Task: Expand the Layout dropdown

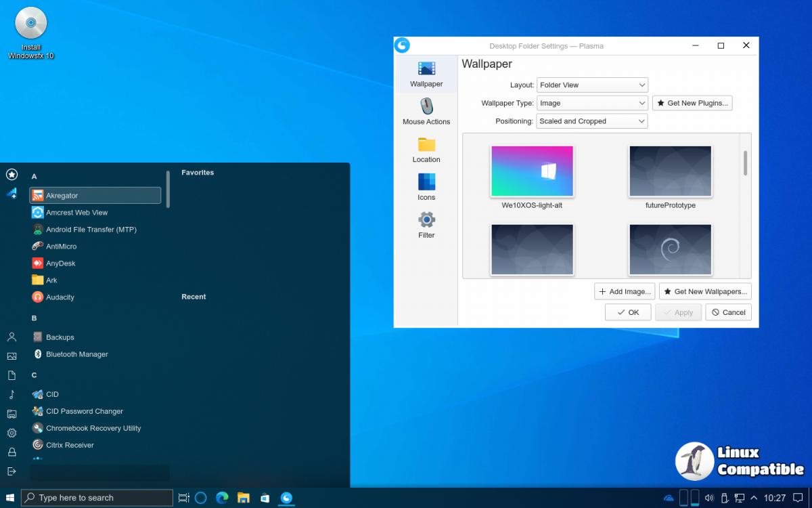Action: (592, 85)
